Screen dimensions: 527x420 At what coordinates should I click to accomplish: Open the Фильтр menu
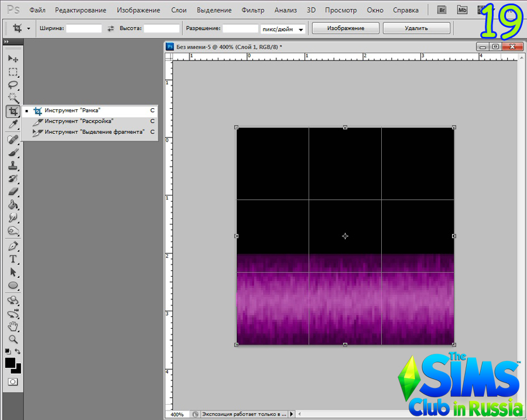click(x=252, y=10)
